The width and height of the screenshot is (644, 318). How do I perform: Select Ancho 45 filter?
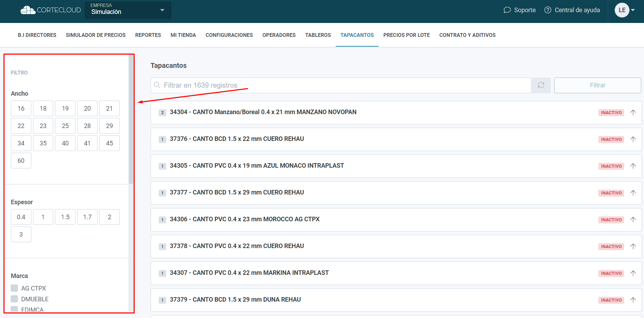(109, 143)
